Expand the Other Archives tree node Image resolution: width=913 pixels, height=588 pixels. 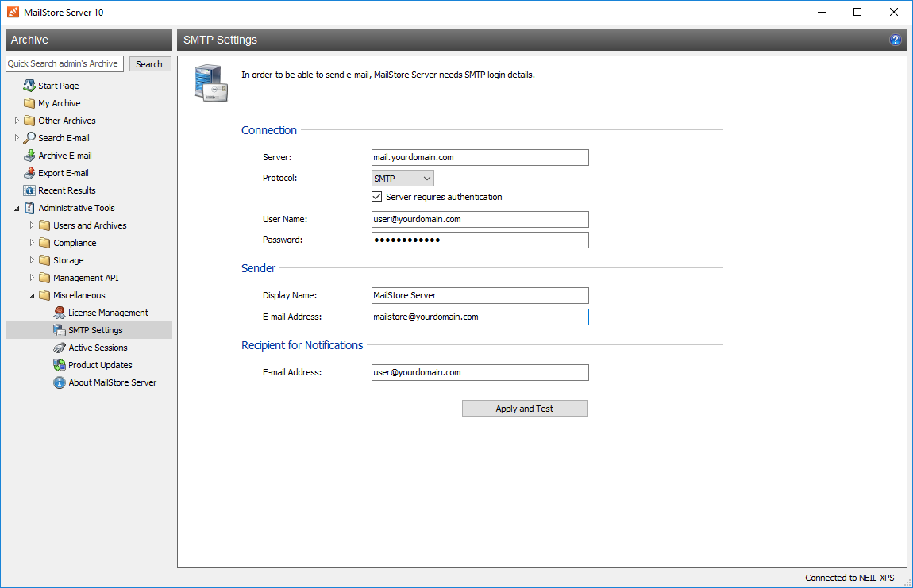17,121
